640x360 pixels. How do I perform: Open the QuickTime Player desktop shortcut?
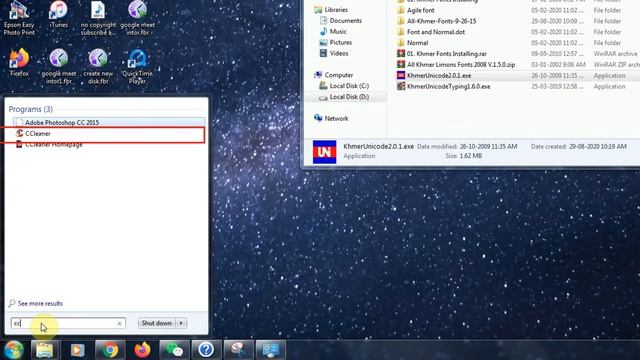pyautogui.click(x=138, y=66)
